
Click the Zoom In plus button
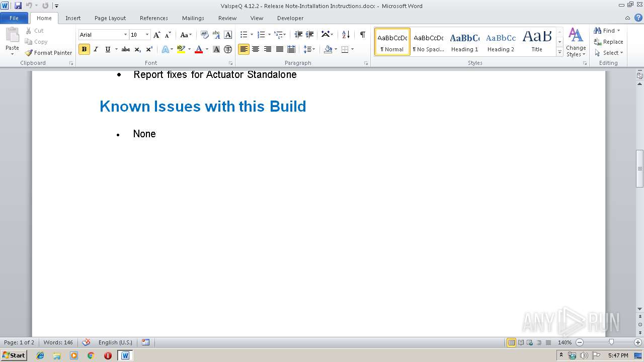point(638,342)
